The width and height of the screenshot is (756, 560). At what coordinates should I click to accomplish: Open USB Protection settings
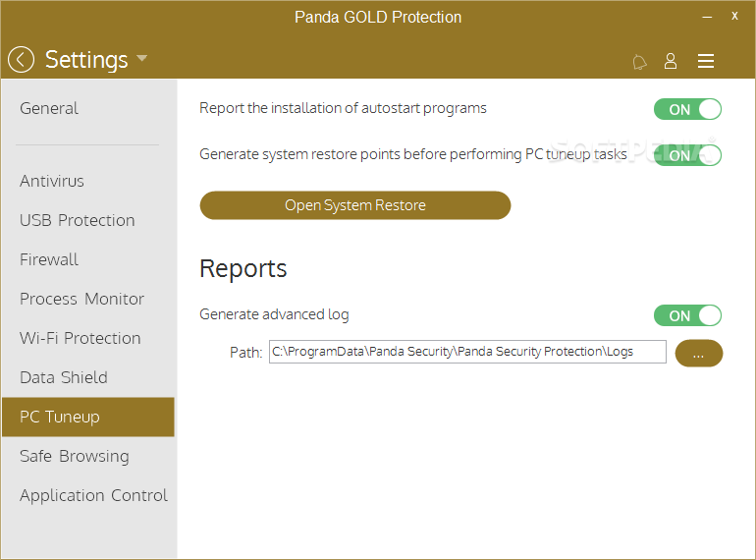(78, 220)
